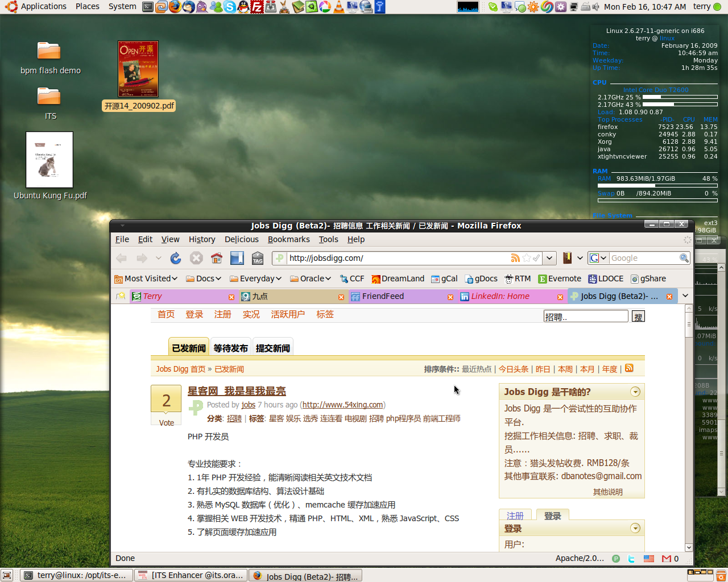Switch to the 九点 tab

pyautogui.click(x=293, y=296)
